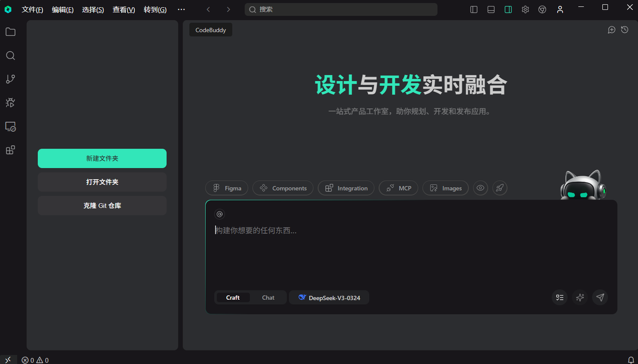
Task: Click the sparkle enhance prompt icon
Action: (x=580, y=297)
